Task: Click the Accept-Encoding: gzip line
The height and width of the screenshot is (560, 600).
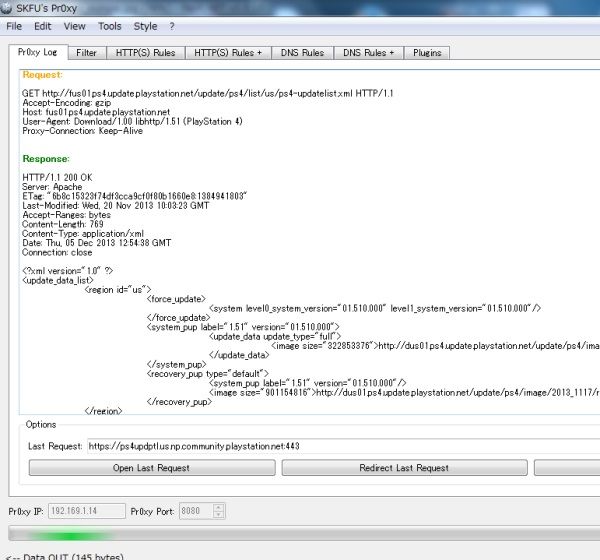Action: click(x=67, y=103)
